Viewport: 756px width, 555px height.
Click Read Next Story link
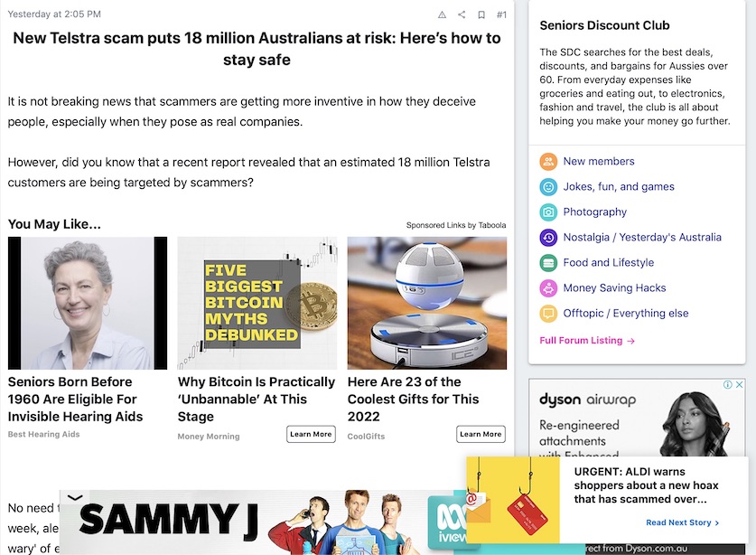(x=682, y=522)
